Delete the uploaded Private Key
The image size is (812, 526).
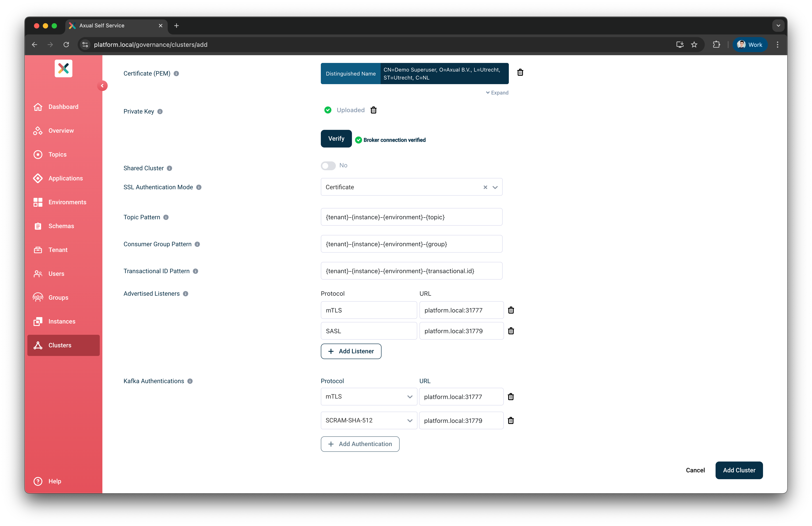(374, 110)
